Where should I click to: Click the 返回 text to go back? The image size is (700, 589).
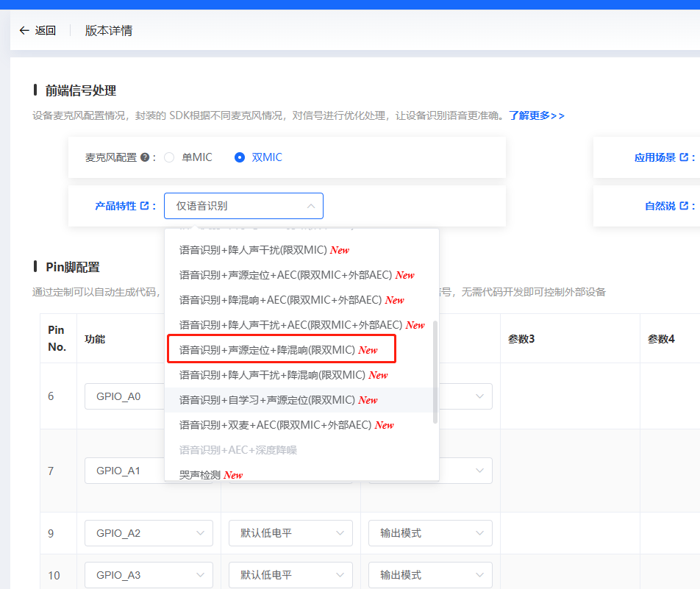[x=44, y=31]
